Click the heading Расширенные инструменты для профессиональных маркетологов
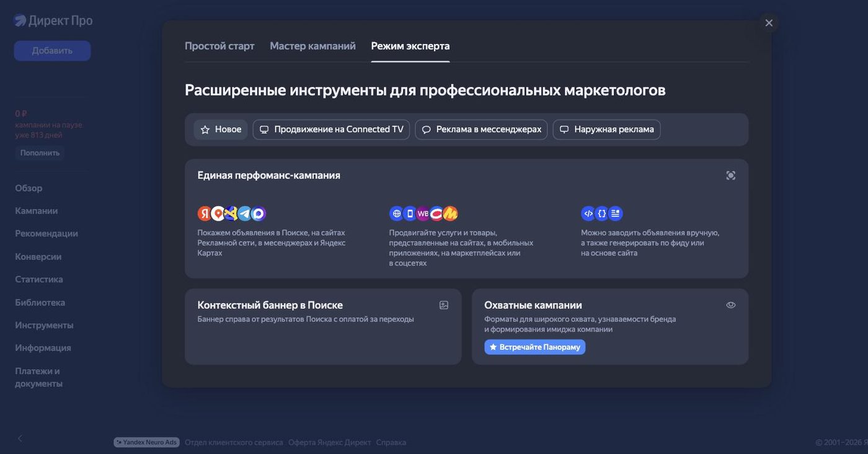The image size is (868, 454). [425, 90]
